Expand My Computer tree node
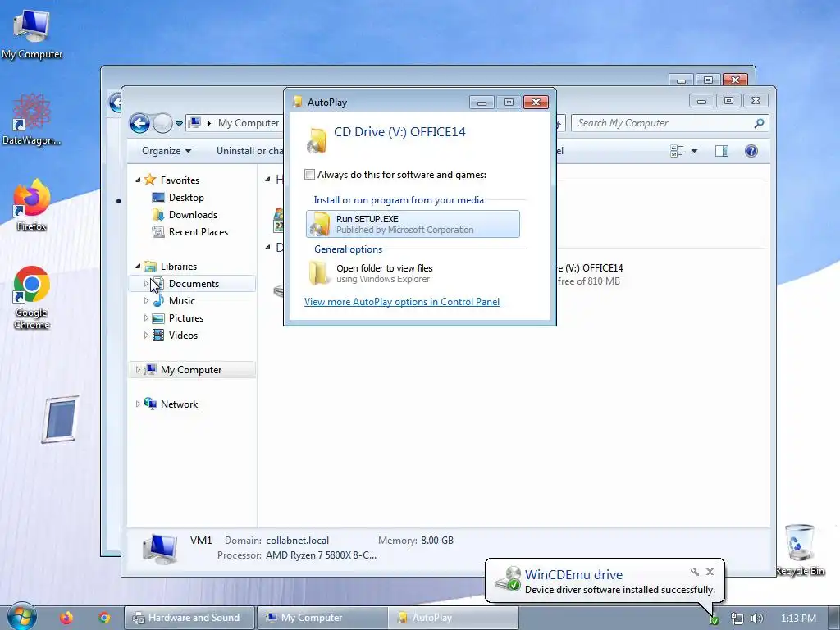 coord(138,370)
